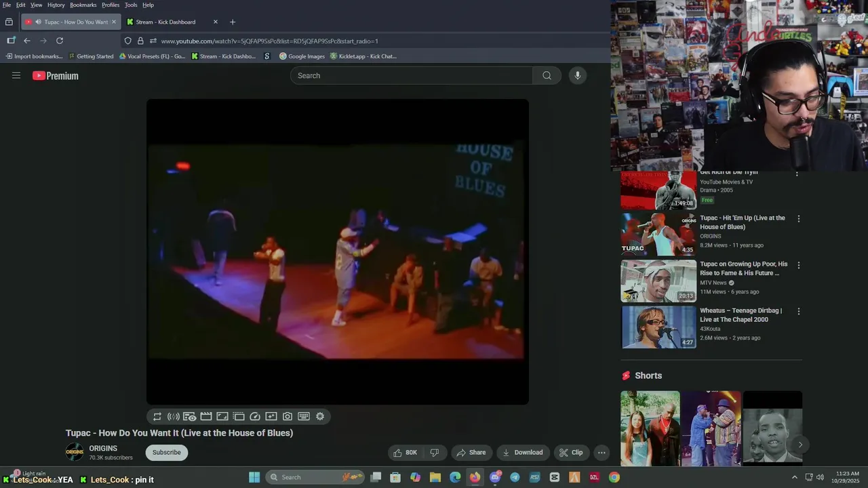The width and height of the screenshot is (868, 488).
Task: Play the Get Rich or Die Tryin' thumbnail
Action: pyautogui.click(x=658, y=190)
